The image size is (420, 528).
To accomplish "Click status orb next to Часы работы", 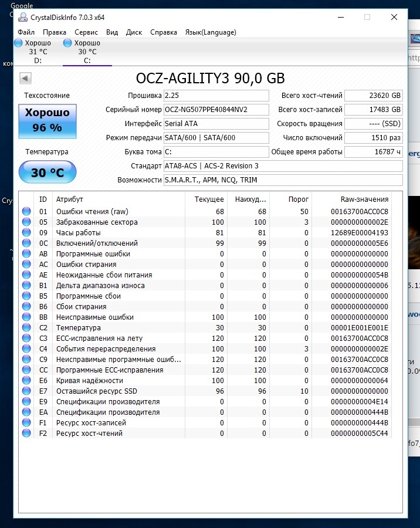I will point(26,233).
